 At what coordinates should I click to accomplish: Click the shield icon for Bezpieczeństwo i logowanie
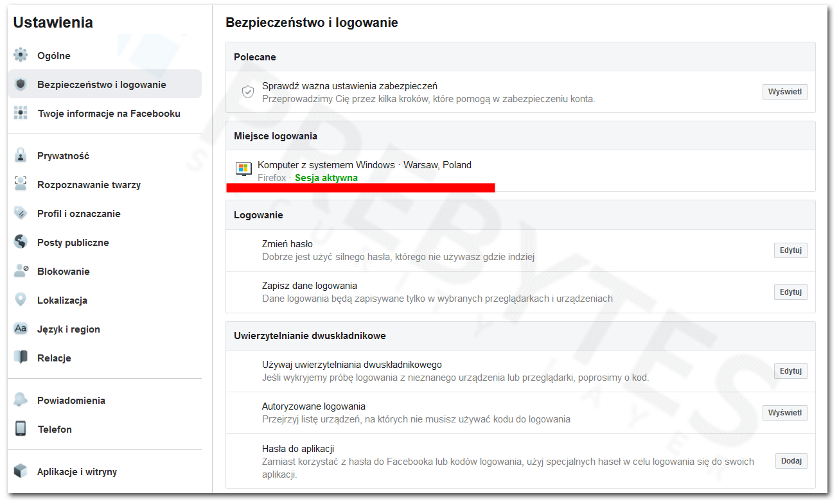[20, 83]
